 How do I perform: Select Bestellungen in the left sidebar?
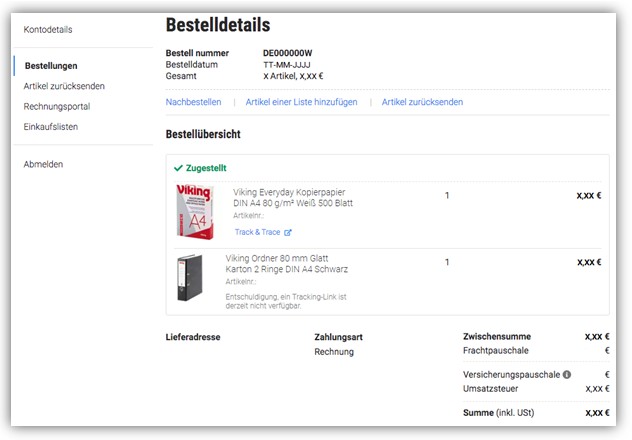point(51,66)
